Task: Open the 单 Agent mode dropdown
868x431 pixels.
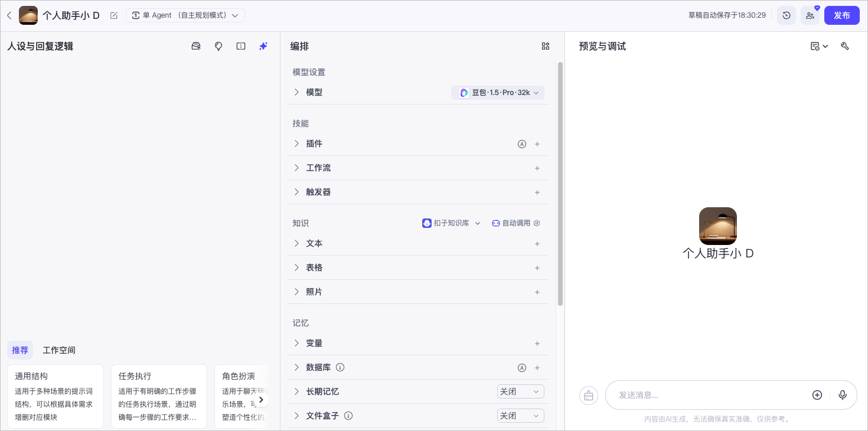Action: (x=185, y=15)
